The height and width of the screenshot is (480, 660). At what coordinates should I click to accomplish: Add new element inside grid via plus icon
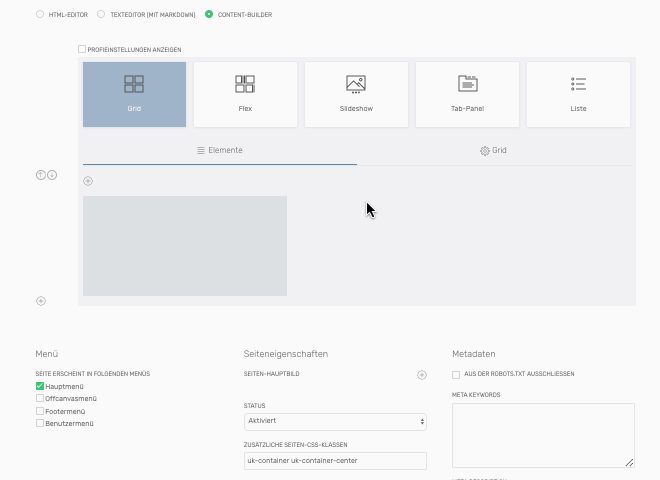[88, 181]
